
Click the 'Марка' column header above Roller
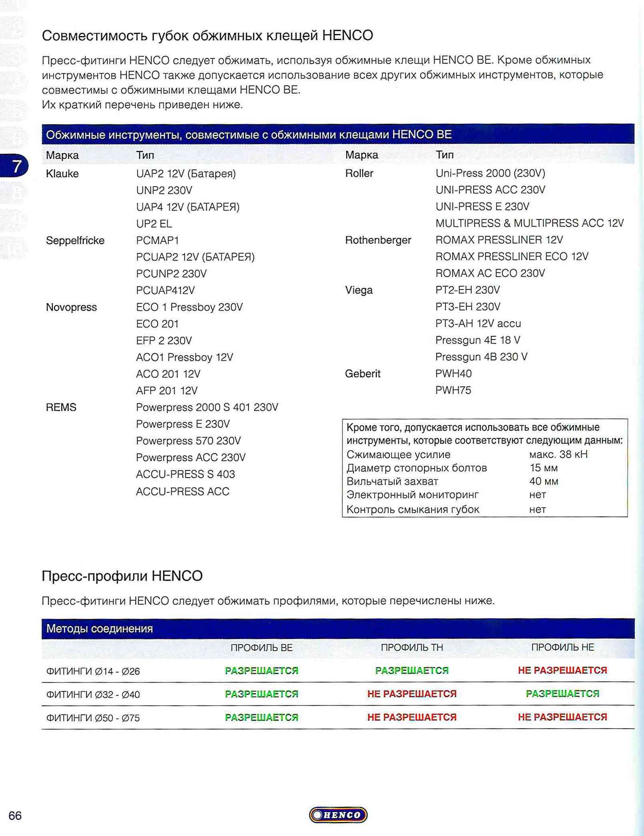361,155
